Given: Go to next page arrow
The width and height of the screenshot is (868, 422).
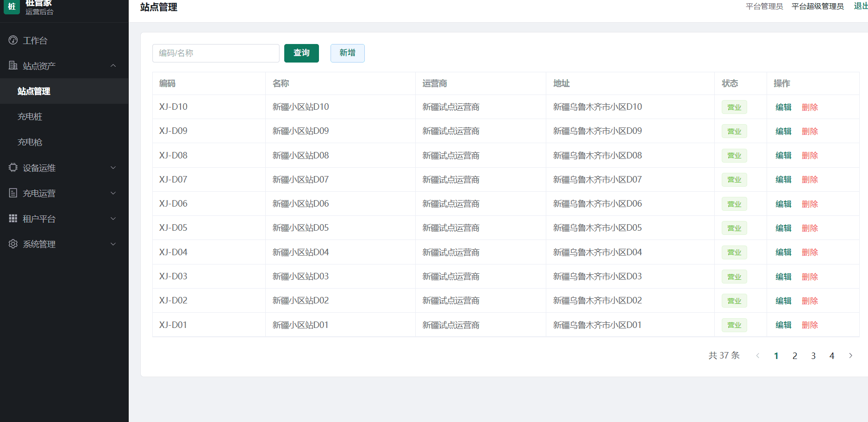Looking at the screenshot, I should pyautogui.click(x=850, y=356).
